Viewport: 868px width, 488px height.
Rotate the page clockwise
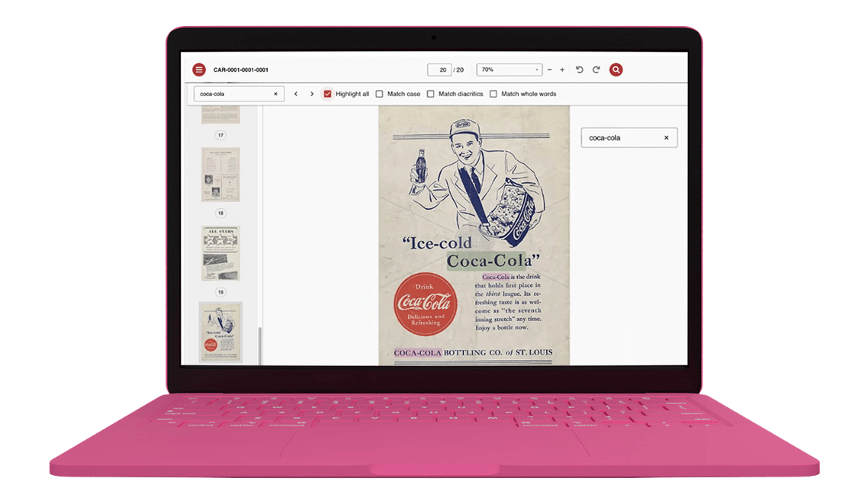pos(596,69)
